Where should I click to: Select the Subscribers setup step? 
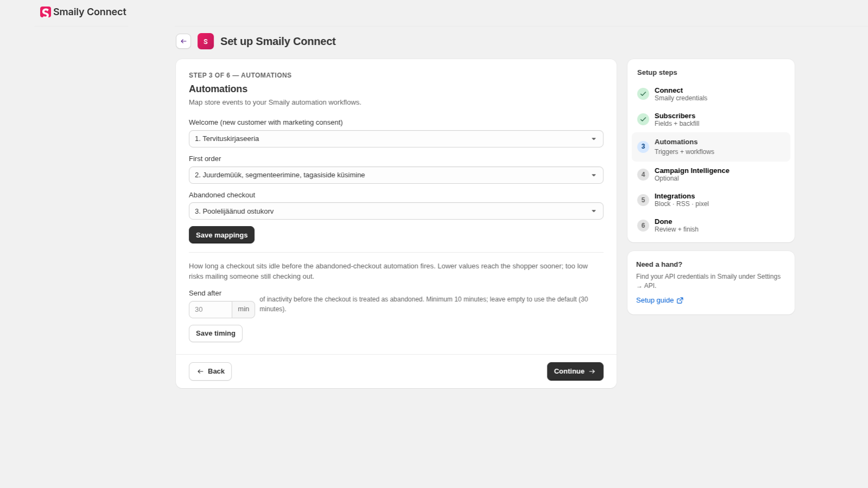711,119
